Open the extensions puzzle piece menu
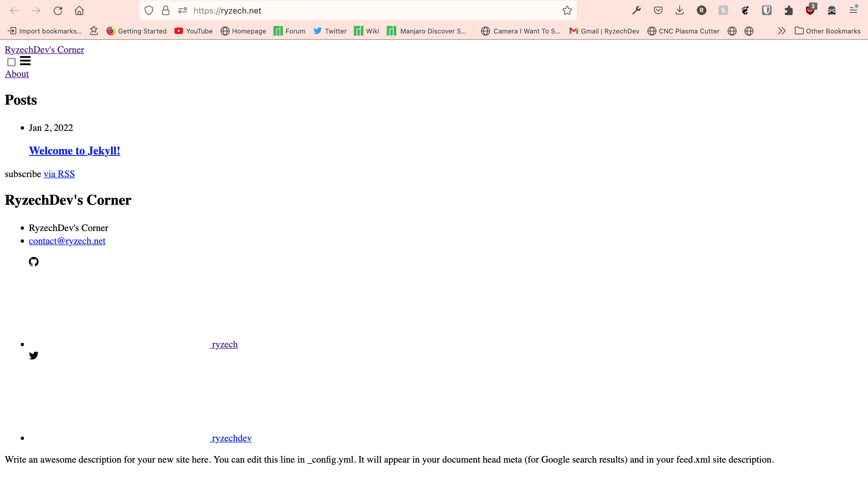The image size is (868, 500). click(788, 10)
